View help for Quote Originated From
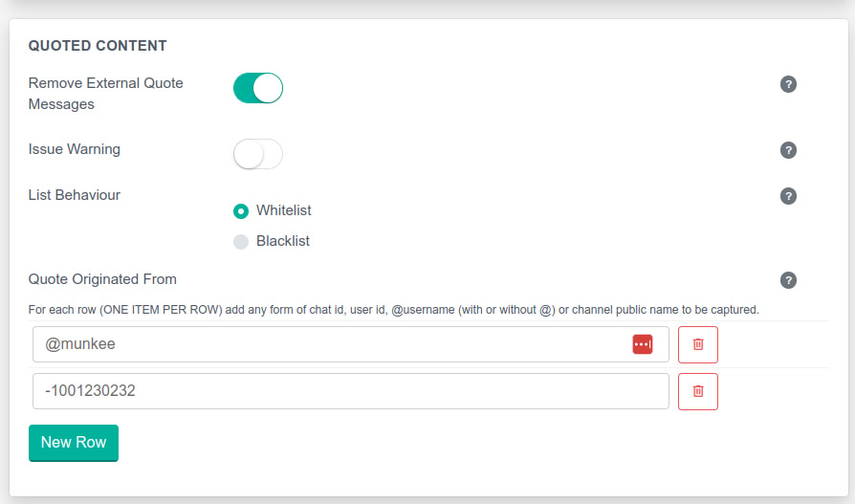Screen dimensions: 855x504 tap(788, 280)
